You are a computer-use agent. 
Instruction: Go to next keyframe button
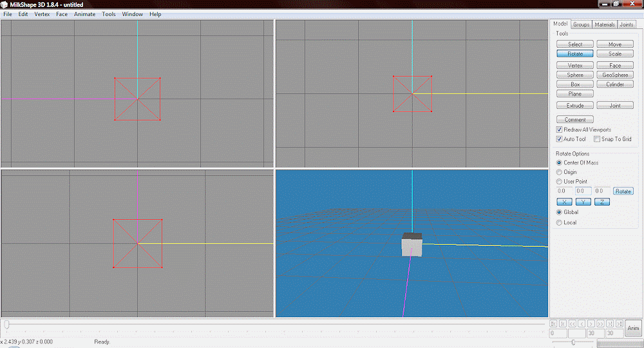(x=610, y=324)
